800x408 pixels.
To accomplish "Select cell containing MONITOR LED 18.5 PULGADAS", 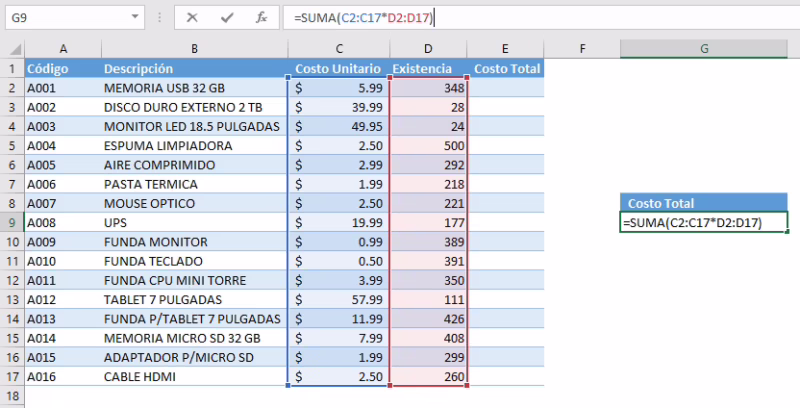I will [194, 126].
